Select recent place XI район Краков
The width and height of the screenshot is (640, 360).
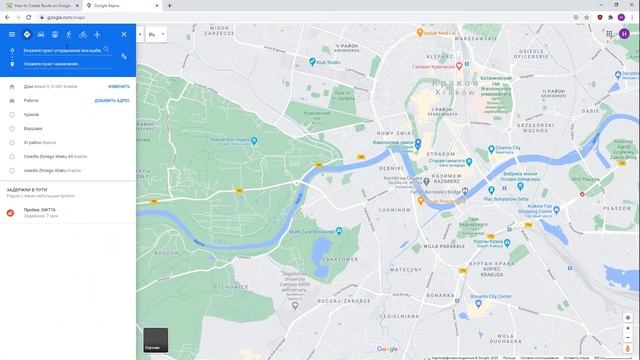click(68, 142)
